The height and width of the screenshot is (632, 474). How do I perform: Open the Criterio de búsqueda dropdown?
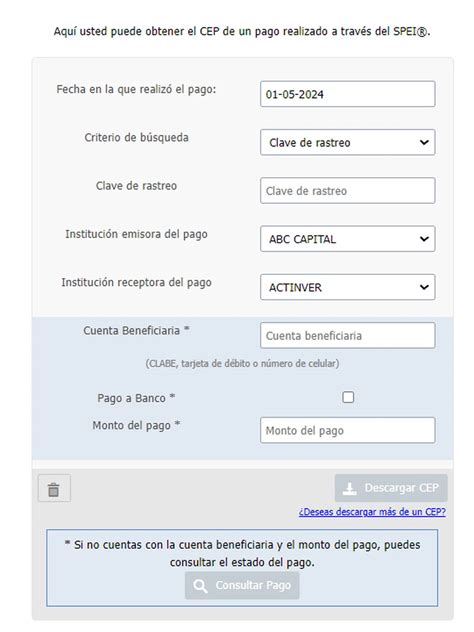[347, 142]
